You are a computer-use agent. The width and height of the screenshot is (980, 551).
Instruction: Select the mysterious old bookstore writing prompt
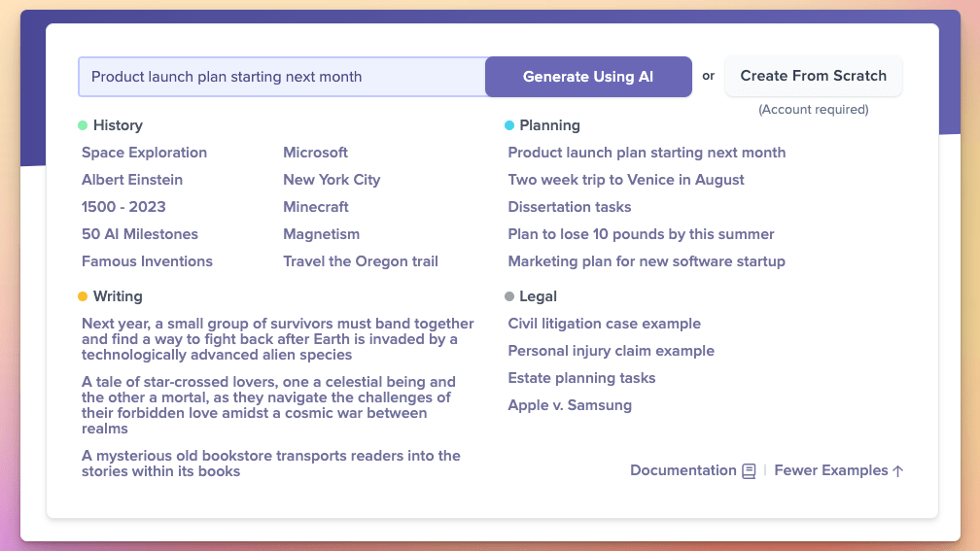(x=271, y=464)
